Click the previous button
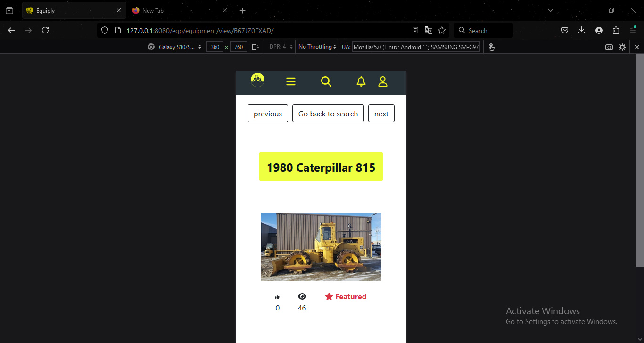644x343 pixels. 268,114
